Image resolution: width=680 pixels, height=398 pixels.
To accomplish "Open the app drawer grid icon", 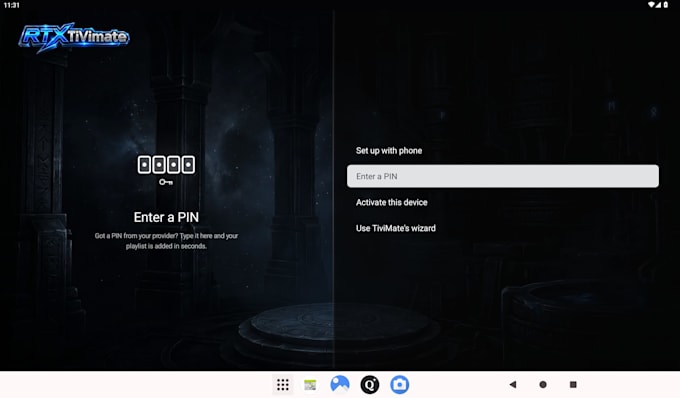I will [x=283, y=385].
